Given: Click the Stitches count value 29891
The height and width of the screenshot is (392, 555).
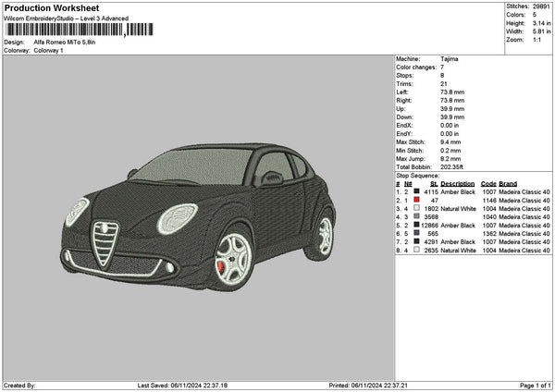Looking at the screenshot, I should point(540,6).
